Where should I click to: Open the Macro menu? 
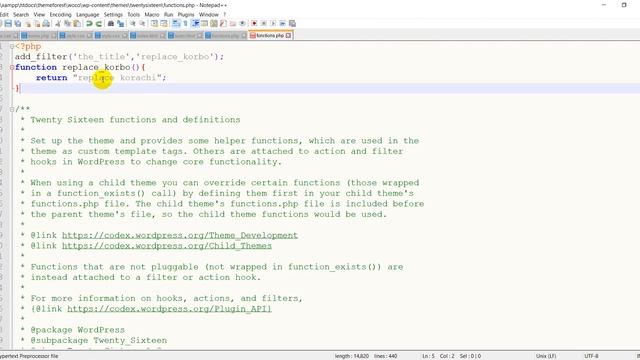click(x=151, y=15)
